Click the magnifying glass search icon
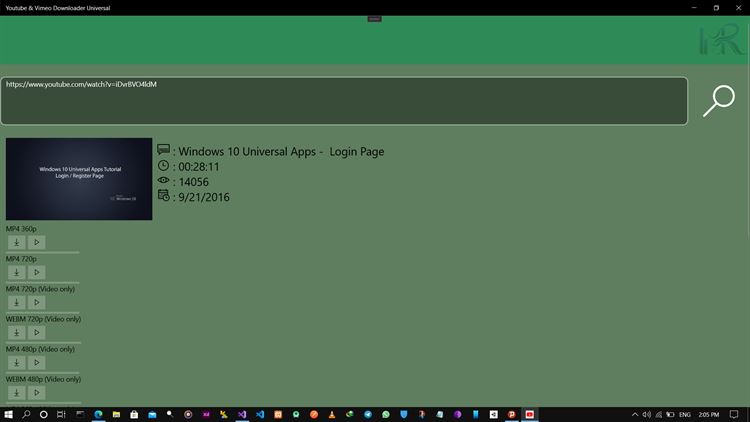This screenshot has width=750, height=422. pyautogui.click(x=719, y=100)
